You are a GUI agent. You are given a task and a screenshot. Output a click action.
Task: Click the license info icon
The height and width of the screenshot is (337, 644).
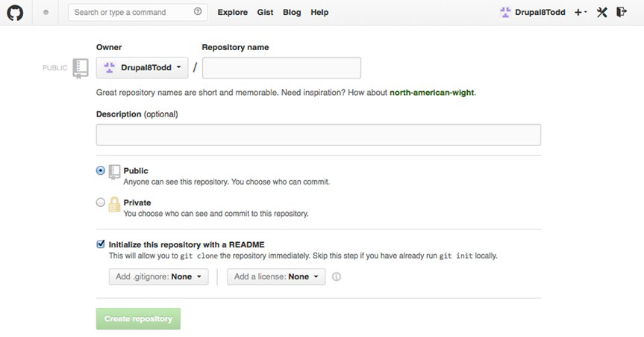[337, 277]
